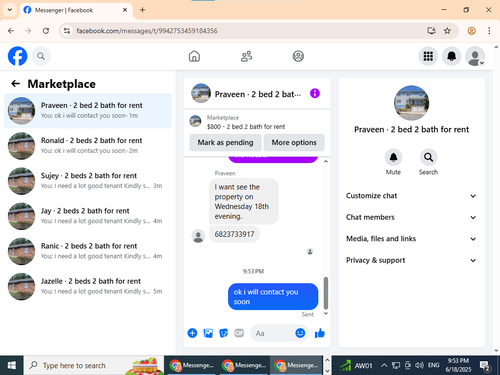Attach a photo using the image icon
Screen dimensions: 500x375
pyautogui.click(x=208, y=333)
